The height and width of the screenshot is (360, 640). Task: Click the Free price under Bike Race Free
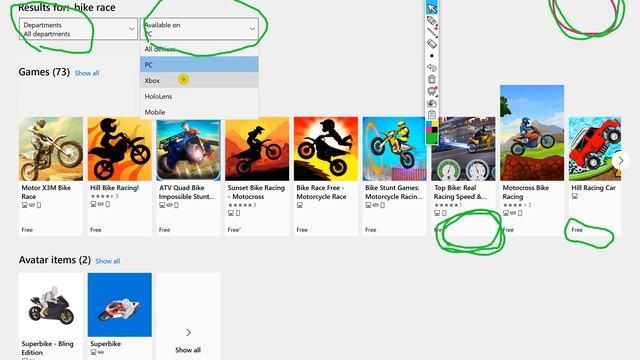302,230
